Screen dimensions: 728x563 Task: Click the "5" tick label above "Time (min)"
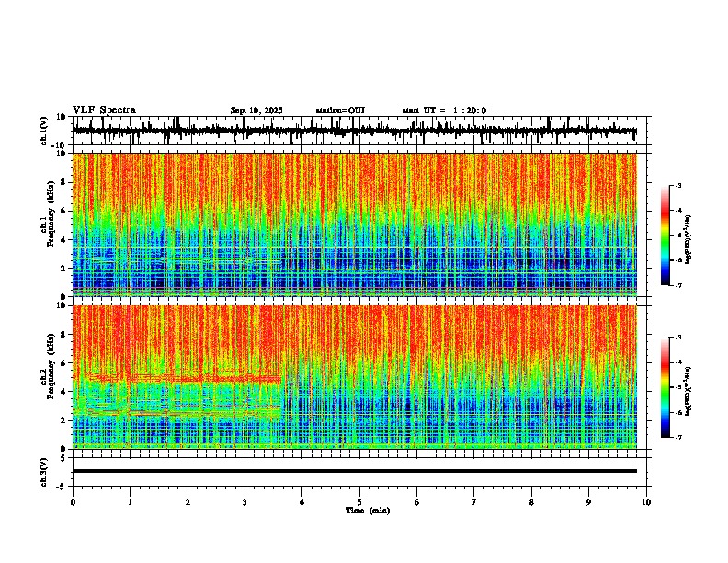tap(359, 502)
